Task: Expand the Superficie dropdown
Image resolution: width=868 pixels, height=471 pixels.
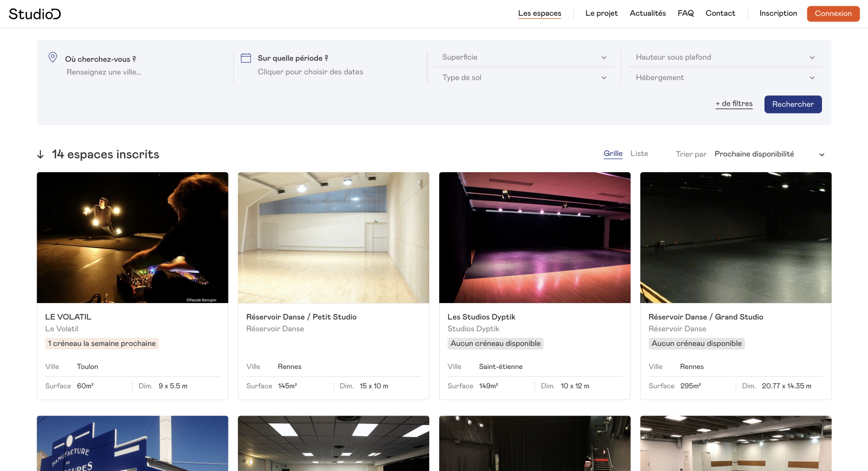Action: [524, 57]
